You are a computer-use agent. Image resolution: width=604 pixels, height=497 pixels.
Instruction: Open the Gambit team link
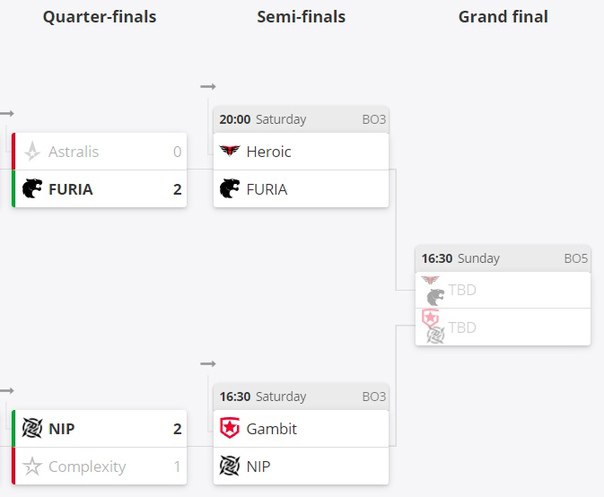coord(271,428)
